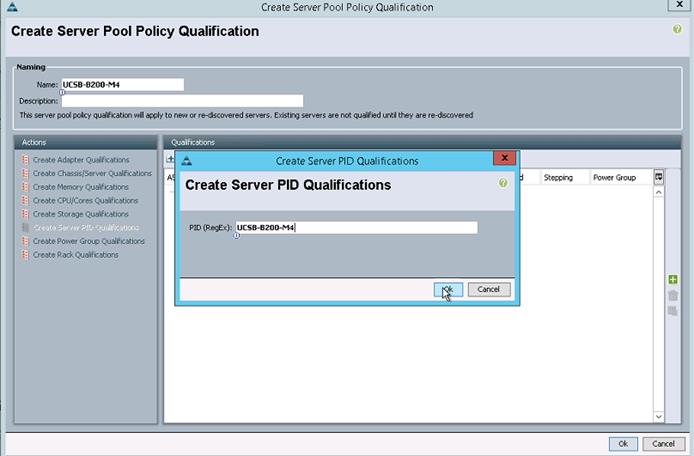Close the Create Server PID Qualifications dialog
The height and width of the screenshot is (456, 694).
(504, 158)
